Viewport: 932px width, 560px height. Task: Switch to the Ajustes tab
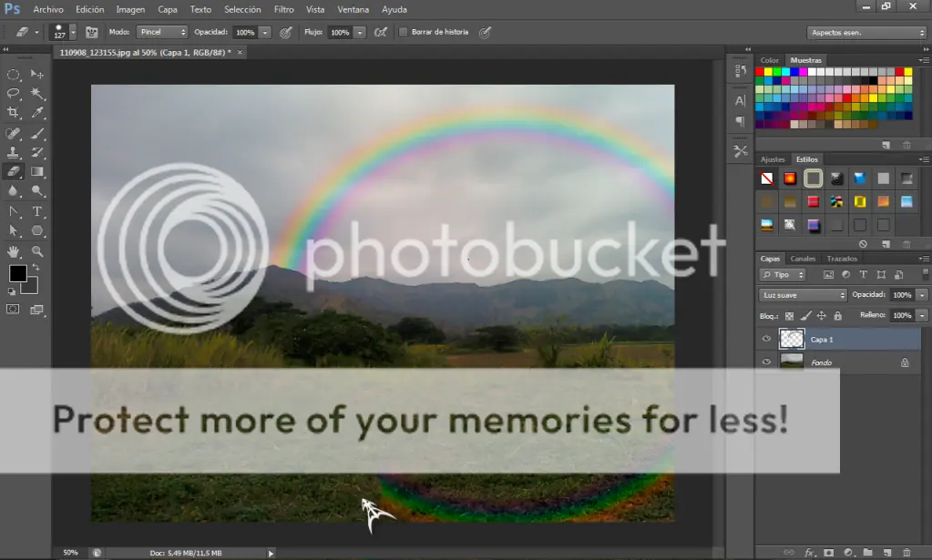pyautogui.click(x=773, y=159)
